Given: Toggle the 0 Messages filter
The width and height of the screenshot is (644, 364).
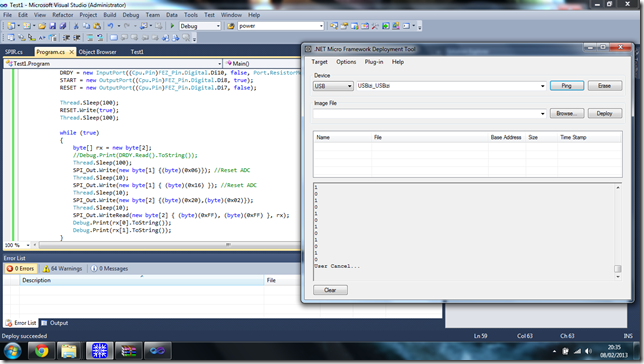Looking at the screenshot, I should [x=109, y=269].
